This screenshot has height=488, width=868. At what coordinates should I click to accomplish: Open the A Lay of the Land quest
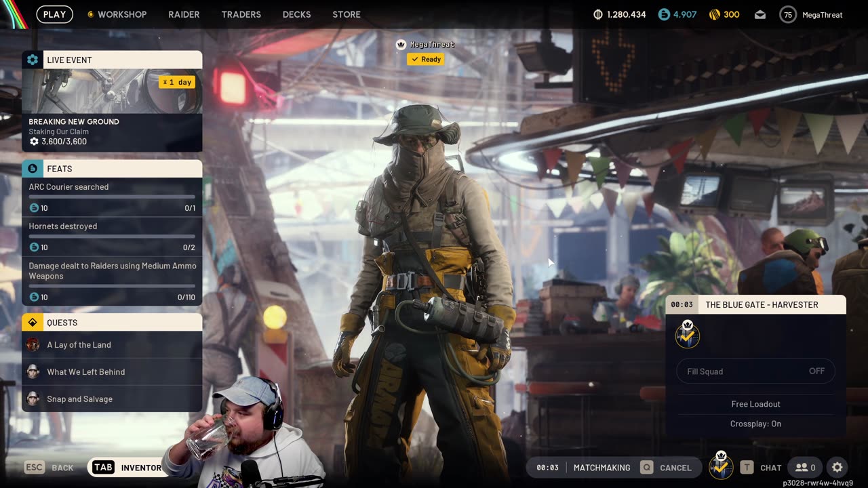pyautogui.click(x=112, y=344)
